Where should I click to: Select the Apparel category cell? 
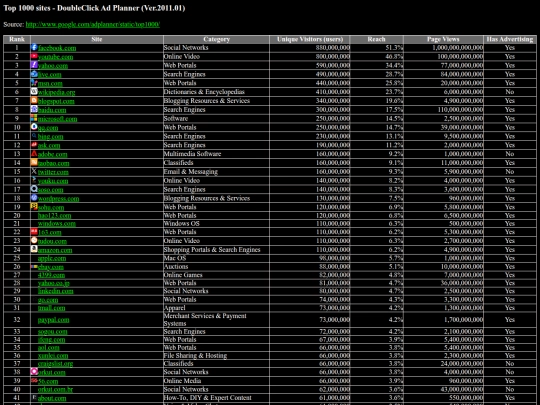[x=216, y=308]
